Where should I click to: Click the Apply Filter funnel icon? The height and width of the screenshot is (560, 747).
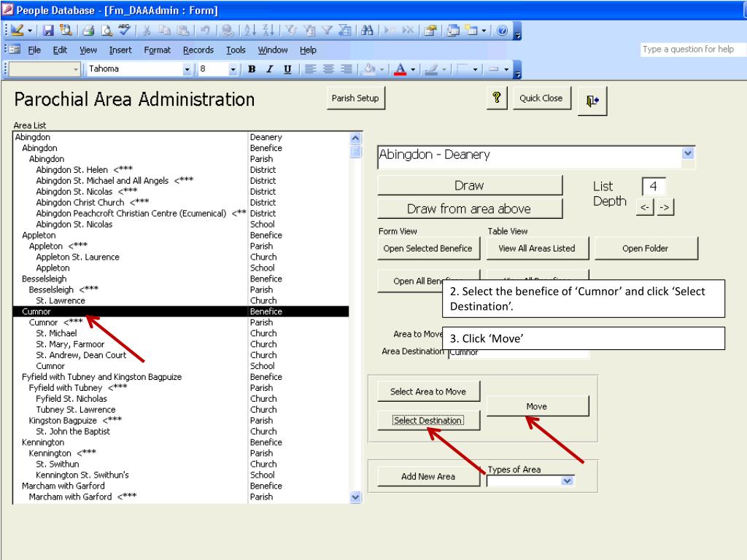pos(327,31)
